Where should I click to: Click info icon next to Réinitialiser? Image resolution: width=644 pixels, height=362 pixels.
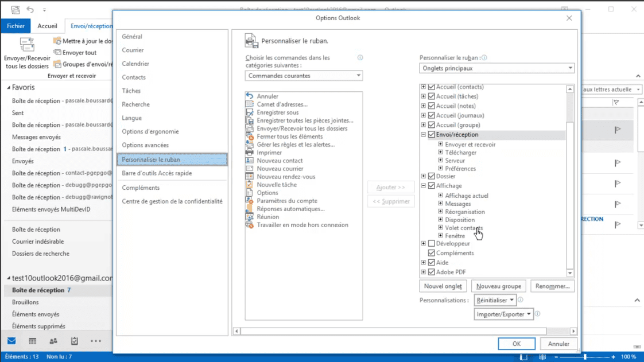[x=521, y=299]
